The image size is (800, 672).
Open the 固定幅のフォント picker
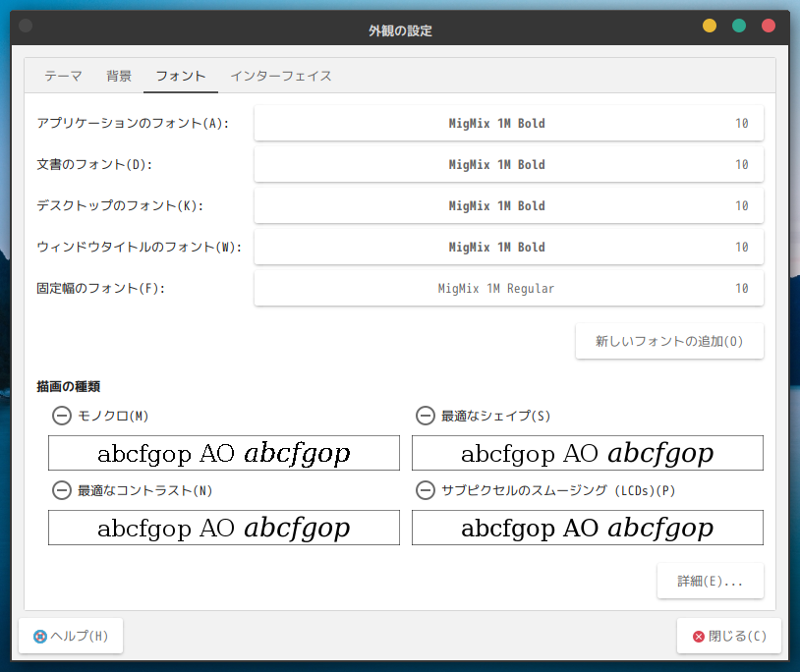tap(508, 288)
